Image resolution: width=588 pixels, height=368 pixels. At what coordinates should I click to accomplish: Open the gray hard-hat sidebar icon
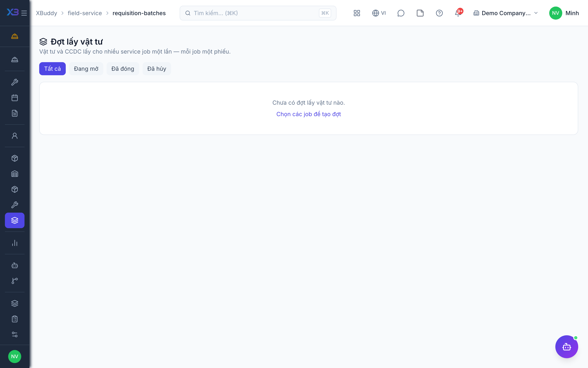[x=14, y=60]
